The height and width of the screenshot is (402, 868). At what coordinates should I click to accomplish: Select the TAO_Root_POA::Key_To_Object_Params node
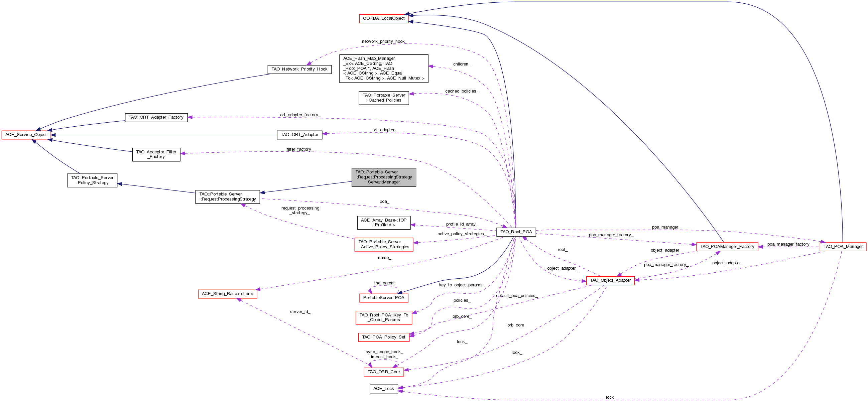384,318
